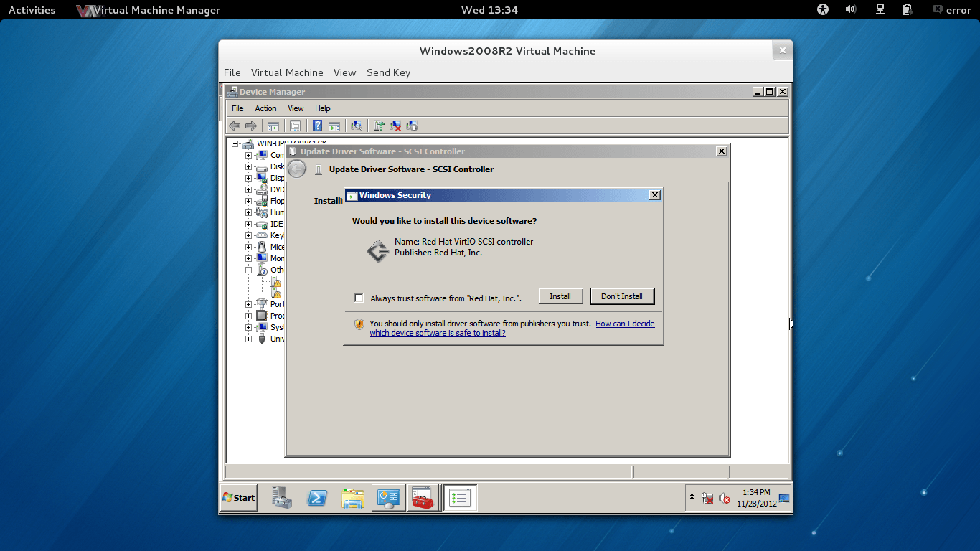This screenshot has width=980, height=551.
Task: Click the green checklist taskbar window button
Action: click(460, 498)
